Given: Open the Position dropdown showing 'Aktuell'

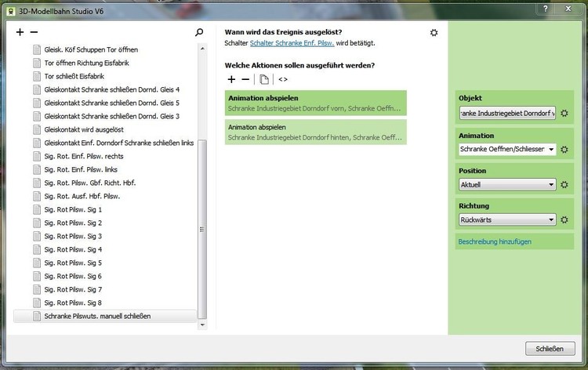Looking at the screenshot, I should pos(507,184).
